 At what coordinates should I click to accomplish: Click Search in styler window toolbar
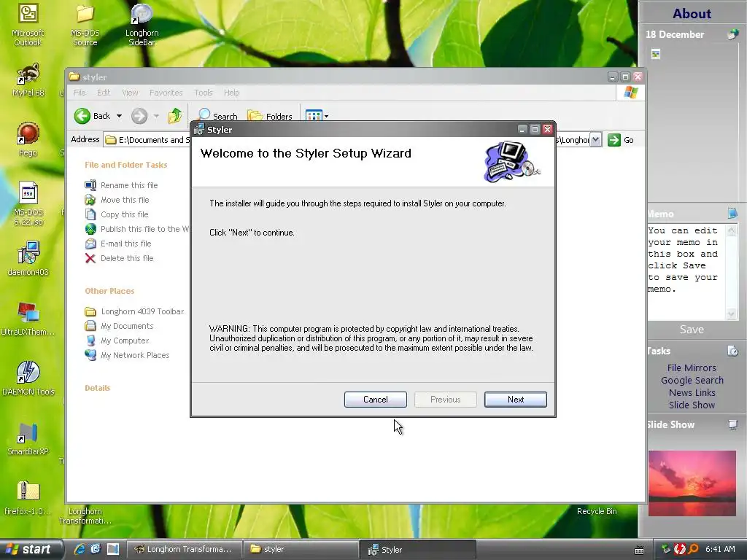(x=217, y=116)
